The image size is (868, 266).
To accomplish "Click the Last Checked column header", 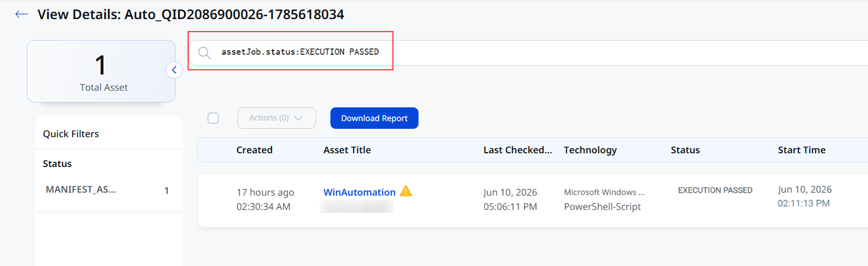I will tap(518, 150).
